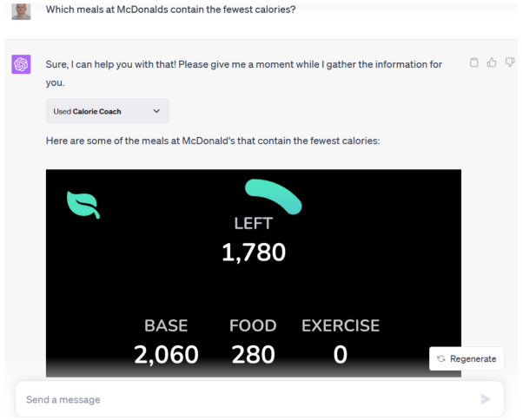523x420 pixels.
Task: Click the 'Here are some of the meals' text
Action: click(213, 140)
